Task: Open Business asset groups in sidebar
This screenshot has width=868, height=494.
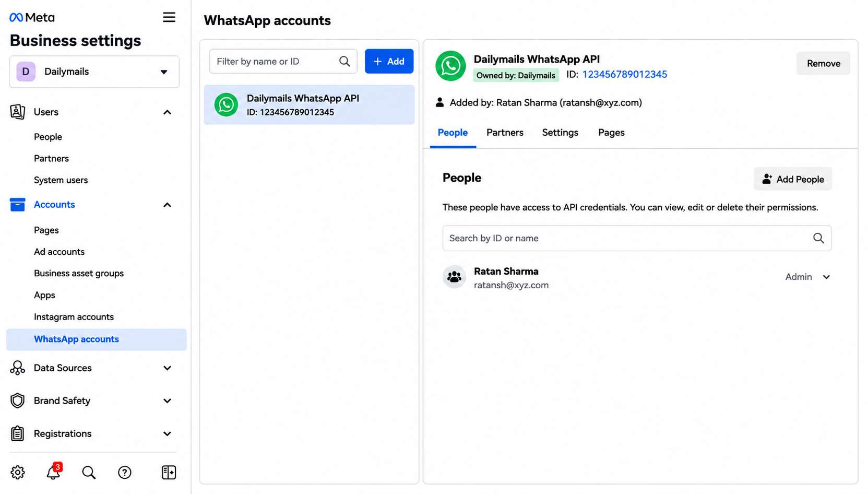Action: click(x=79, y=273)
